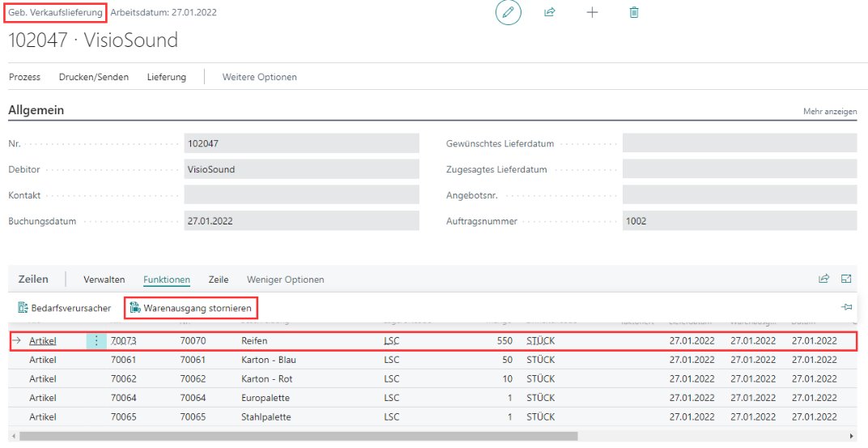This screenshot has height=448, width=868.
Task: Click the share icon in header
Action: tap(550, 13)
